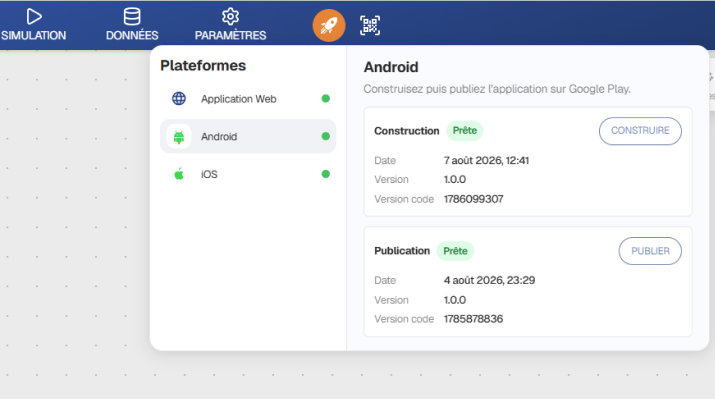Click the orange rocket publish button
Viewport: 715px width, 399px height.
click(329, 26)
